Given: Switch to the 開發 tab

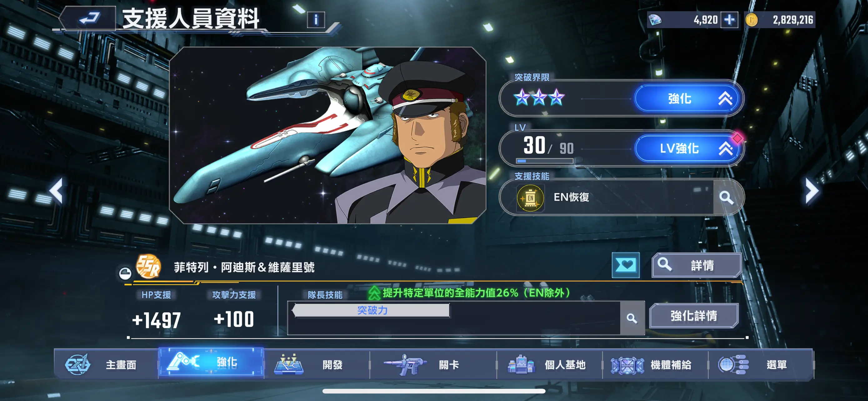Looking at the screenshot, I should click(317, 364).
